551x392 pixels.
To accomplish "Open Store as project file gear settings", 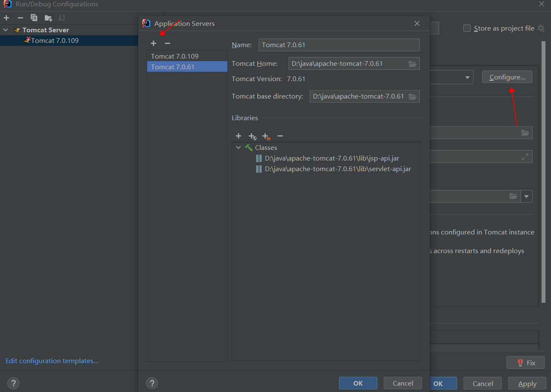I will pyautogui.click(x=541, y=28).
